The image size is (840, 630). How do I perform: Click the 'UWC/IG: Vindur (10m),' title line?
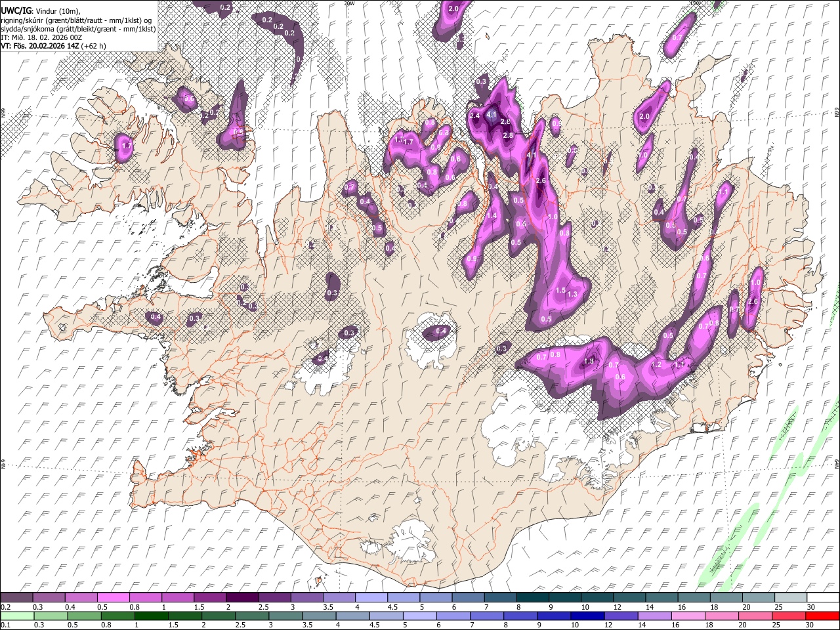(x=41, y=11)
